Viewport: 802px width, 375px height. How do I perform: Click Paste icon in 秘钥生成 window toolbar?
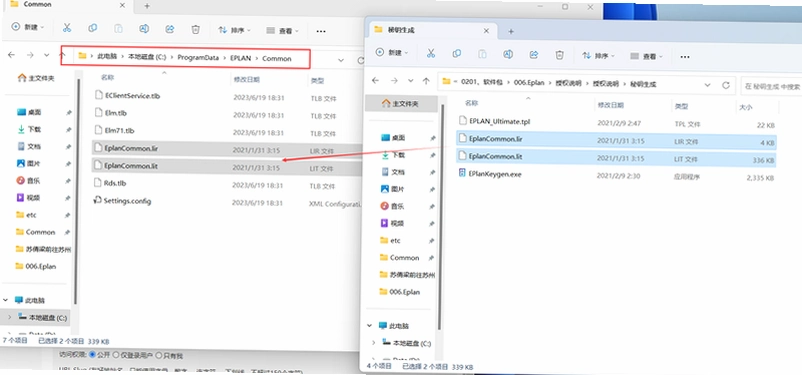482,54
